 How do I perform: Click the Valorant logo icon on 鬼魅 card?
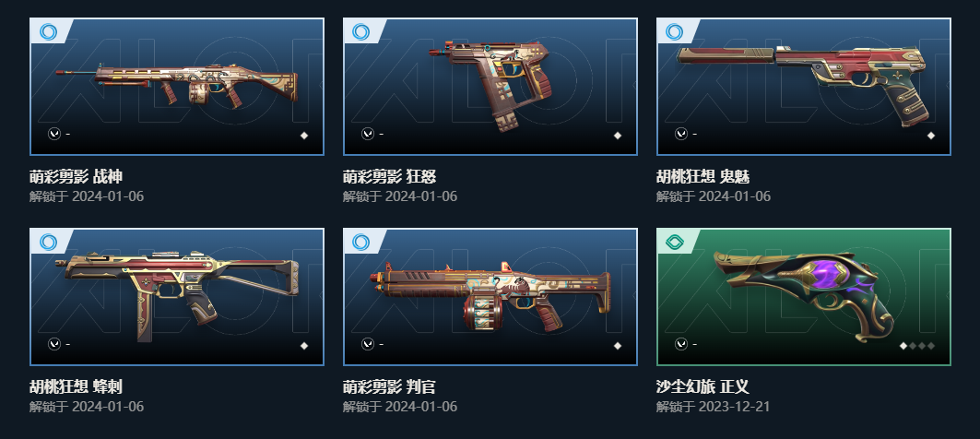(x=681, y=134)
